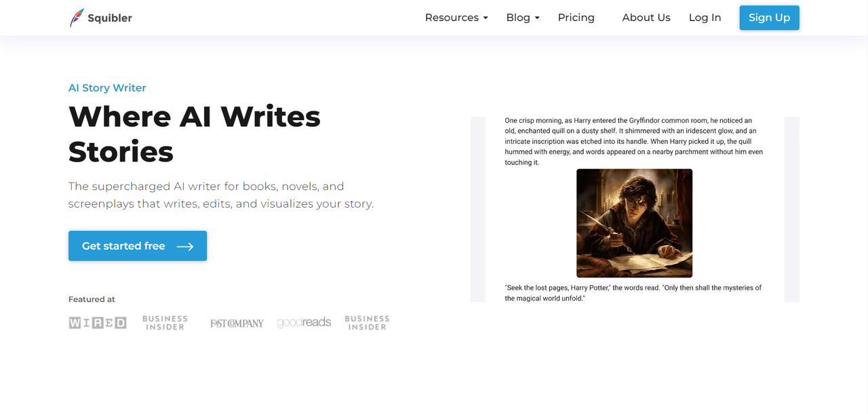868x414 pixels.
Task: Click the AI Story Writer label
Action: (107, 88)
